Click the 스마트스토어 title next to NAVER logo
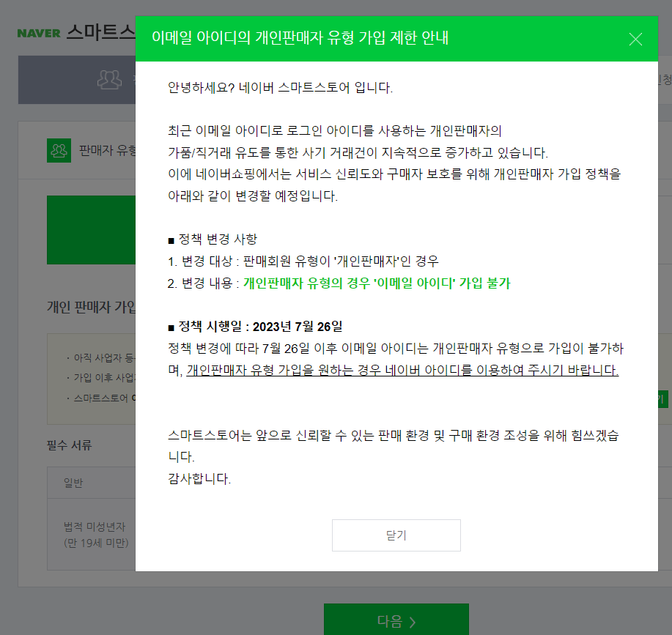The width and height of the screenshot is (672, 635). (x=101, y=32)
